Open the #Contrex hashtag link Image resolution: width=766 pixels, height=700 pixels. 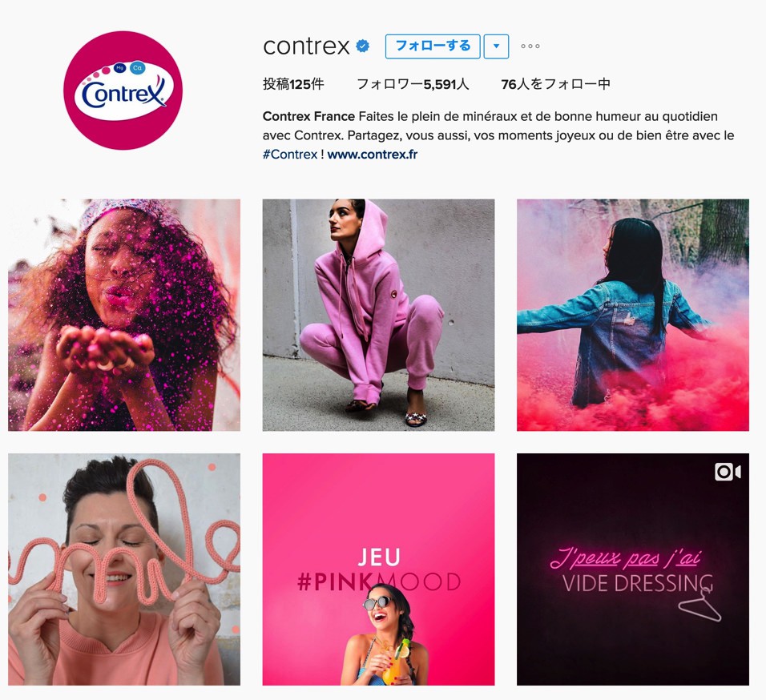click(290, 155)
